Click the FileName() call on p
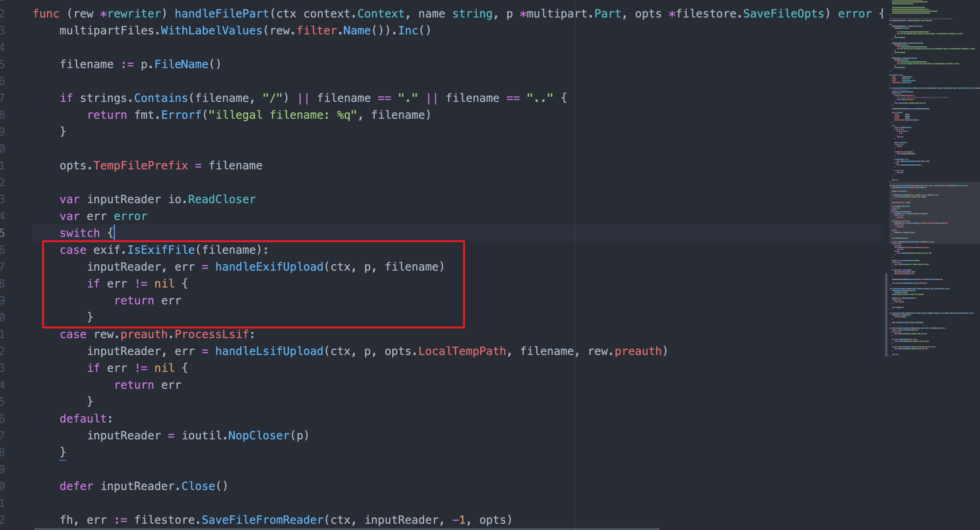 pos(188,64)
